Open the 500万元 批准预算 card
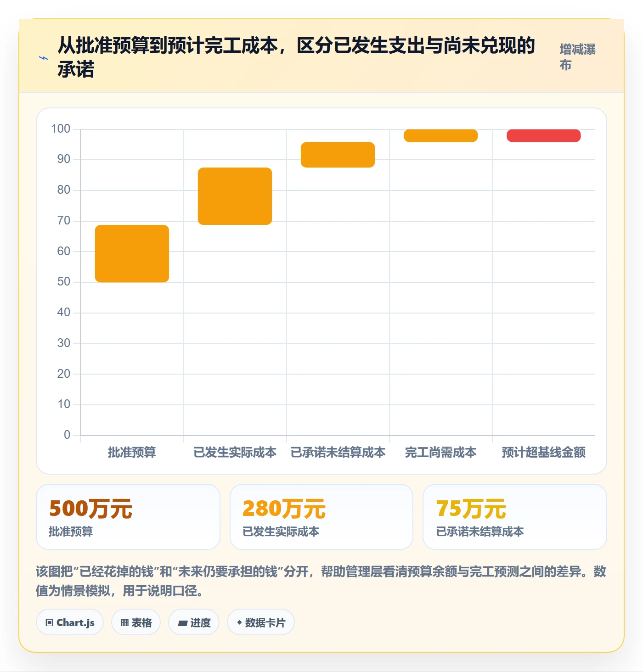Image resolution: width=643 pixels, height=672 pixels. click(x=128, y=517)
